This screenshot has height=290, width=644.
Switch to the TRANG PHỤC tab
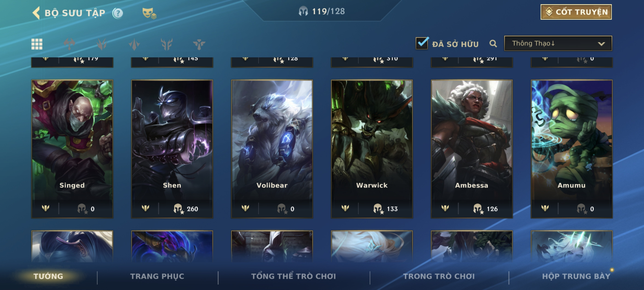point(157,276)
